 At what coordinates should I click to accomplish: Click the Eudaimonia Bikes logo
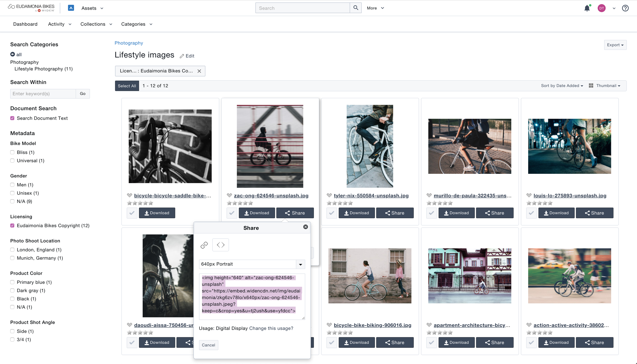[x=31, y=8]
